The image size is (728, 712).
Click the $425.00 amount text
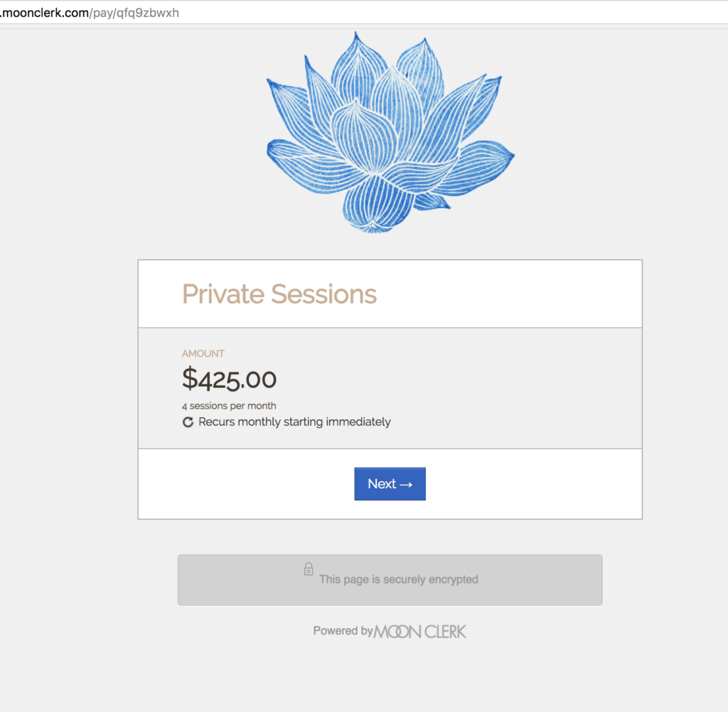pyautogui.click(x=229, y=379)
